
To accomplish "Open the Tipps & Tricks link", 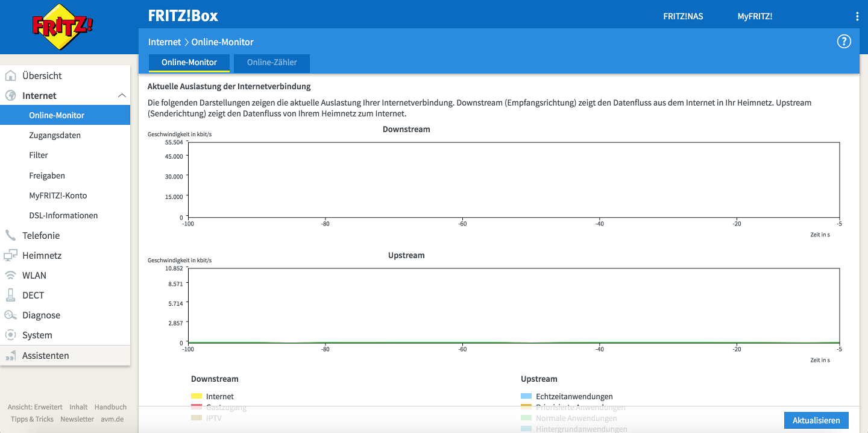I will point(32,419).
